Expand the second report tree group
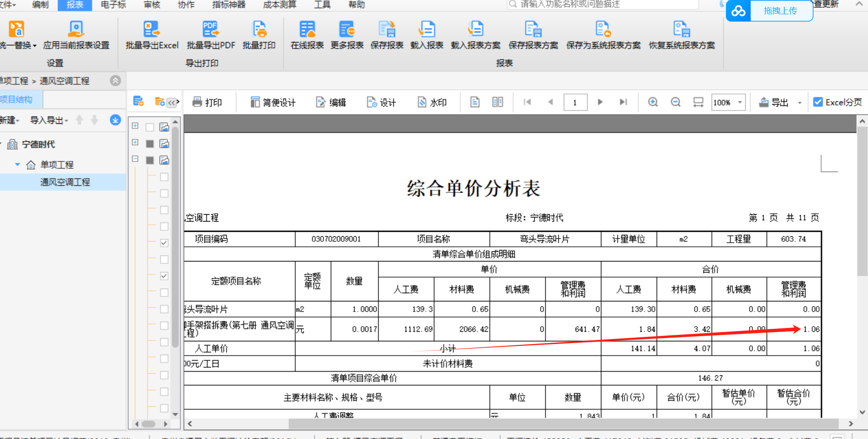The image size is (868, 439). (135, 142)
